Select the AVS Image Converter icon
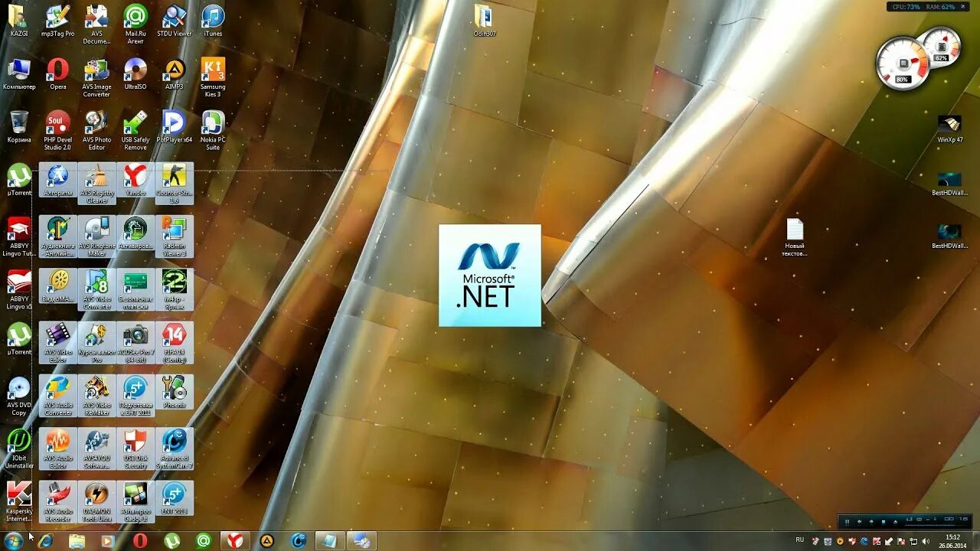980x551 pixels. click(x=96, y=78)
